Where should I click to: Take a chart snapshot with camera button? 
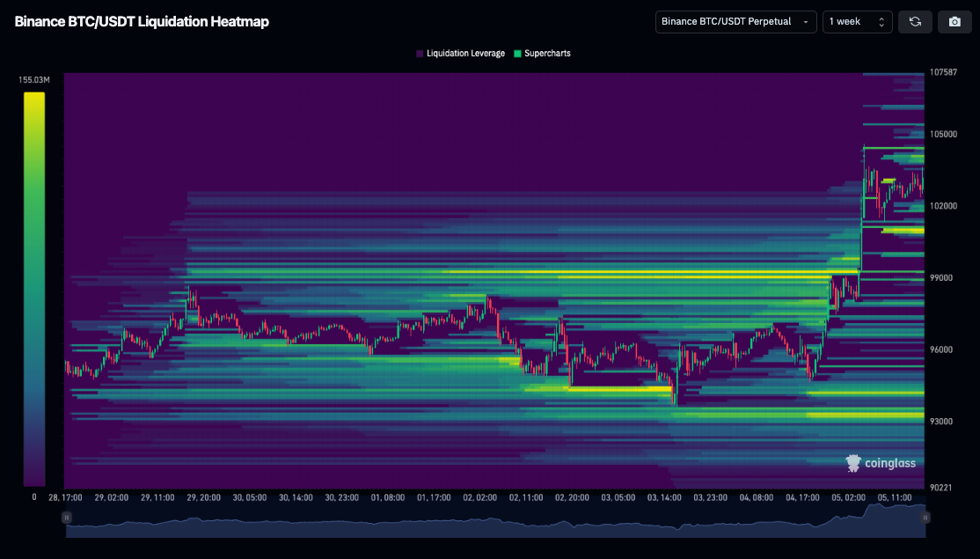(x=954, y=22)
